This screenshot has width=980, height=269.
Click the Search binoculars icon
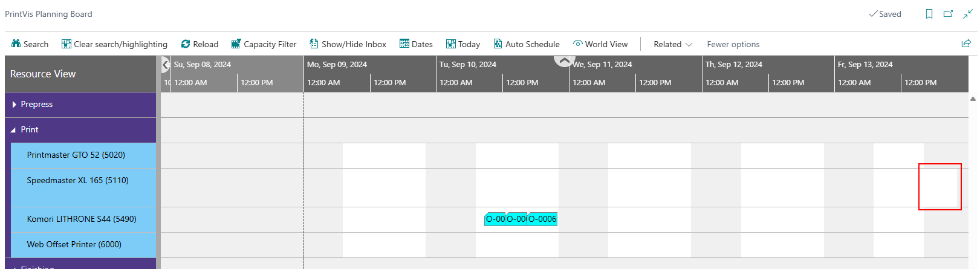16,44
